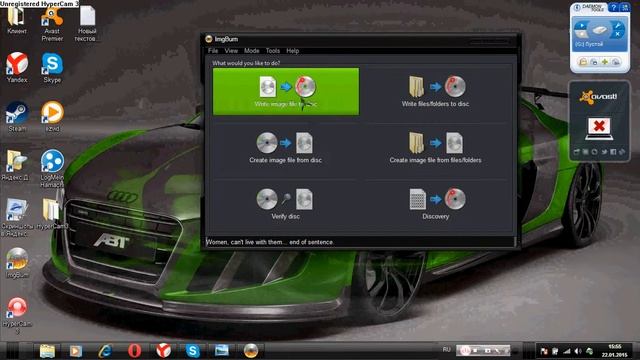Select the LogMeIn Hamachi desktop shortcut
Viewport: 640px width, 360px height.
[52, 168]
